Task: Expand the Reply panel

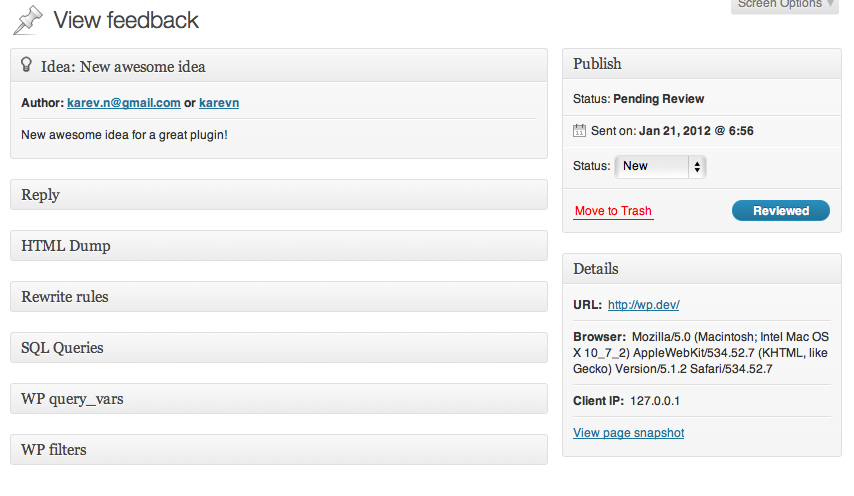Action: [278, 195]
